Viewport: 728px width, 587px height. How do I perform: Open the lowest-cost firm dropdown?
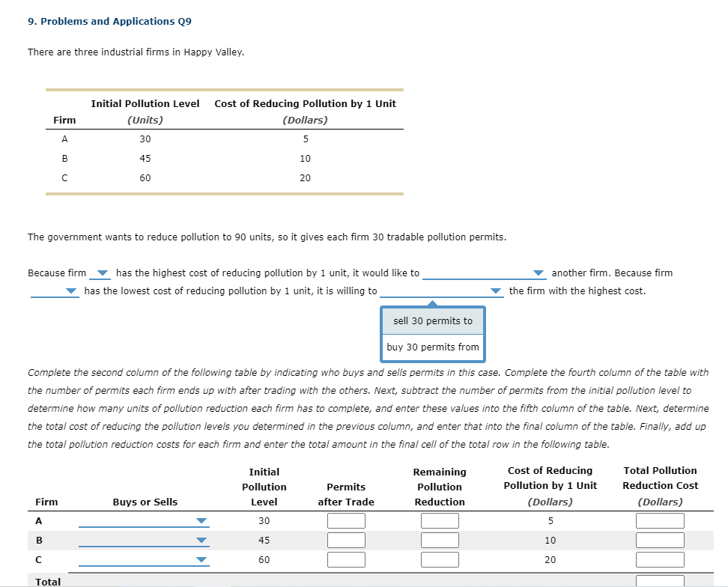click(x=55, y=291)
